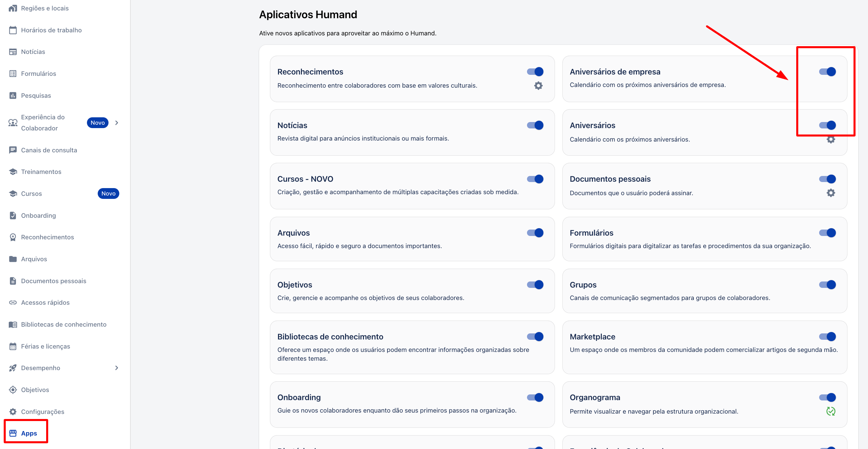Toggle the Formulários app switch
This screenshot has width=868, height=449.
point(828,233)
